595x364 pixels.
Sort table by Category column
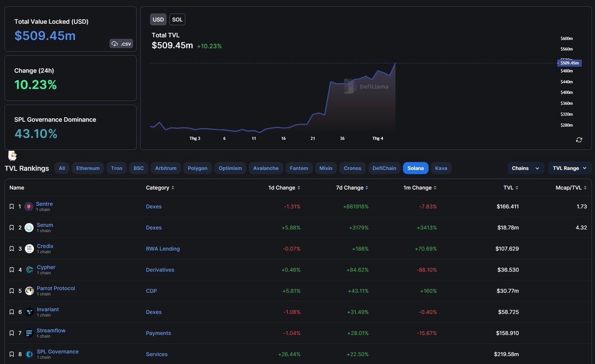point(160,188)
